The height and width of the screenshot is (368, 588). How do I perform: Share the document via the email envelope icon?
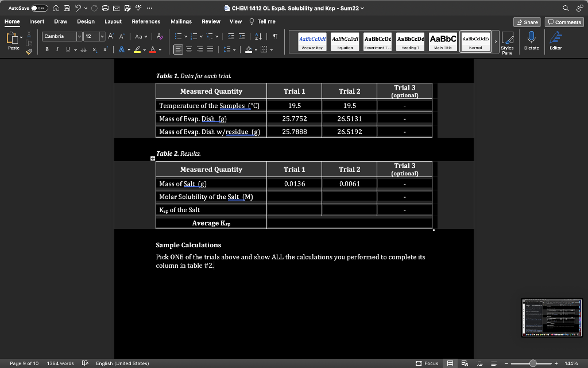[x=116, y=8]
